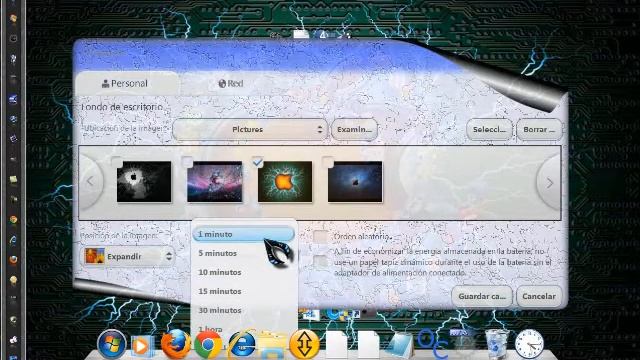The image size is (640, 360).
Task: Click the Selecci... button
Action: (x=489, y=129)
